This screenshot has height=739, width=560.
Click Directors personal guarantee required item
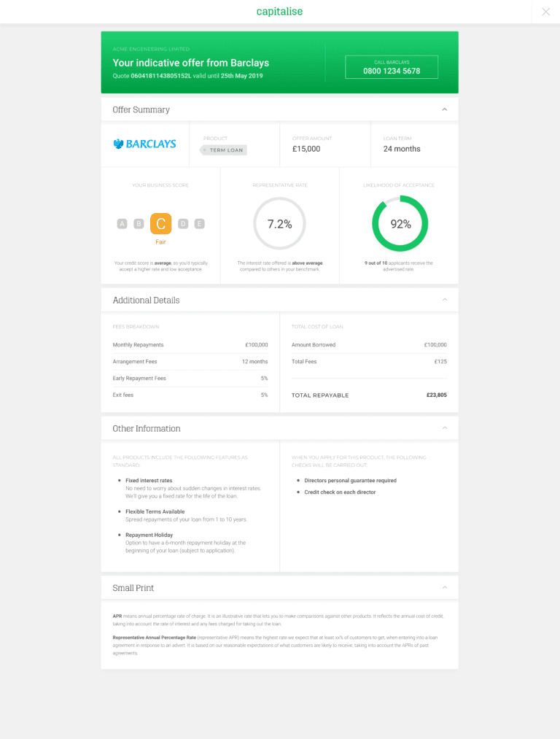[x=351, y=481]
